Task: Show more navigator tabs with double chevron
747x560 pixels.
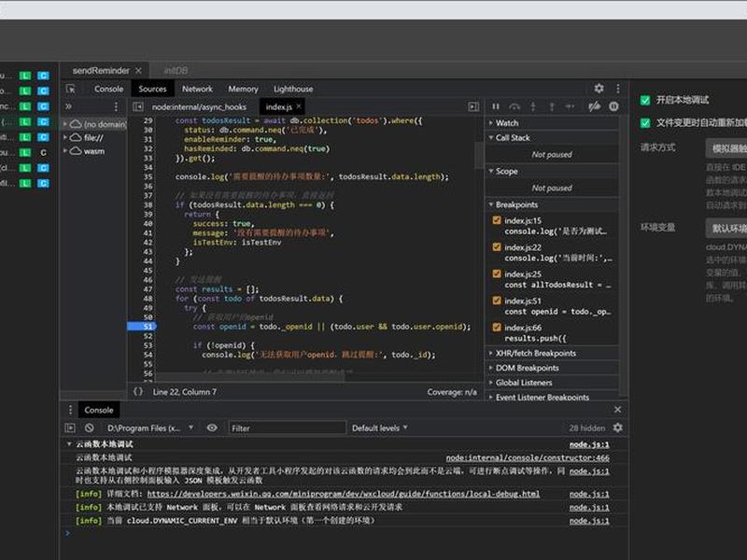Action: 68,106
